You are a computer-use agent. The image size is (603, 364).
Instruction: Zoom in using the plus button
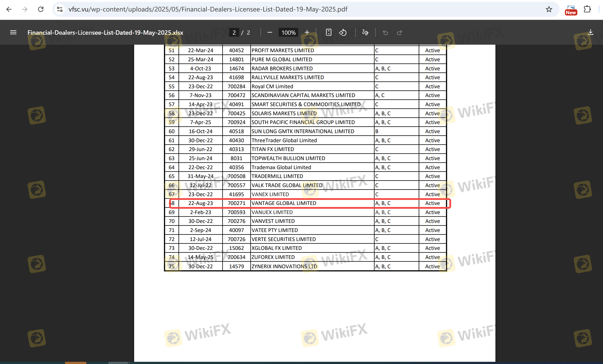click(307, 33)
